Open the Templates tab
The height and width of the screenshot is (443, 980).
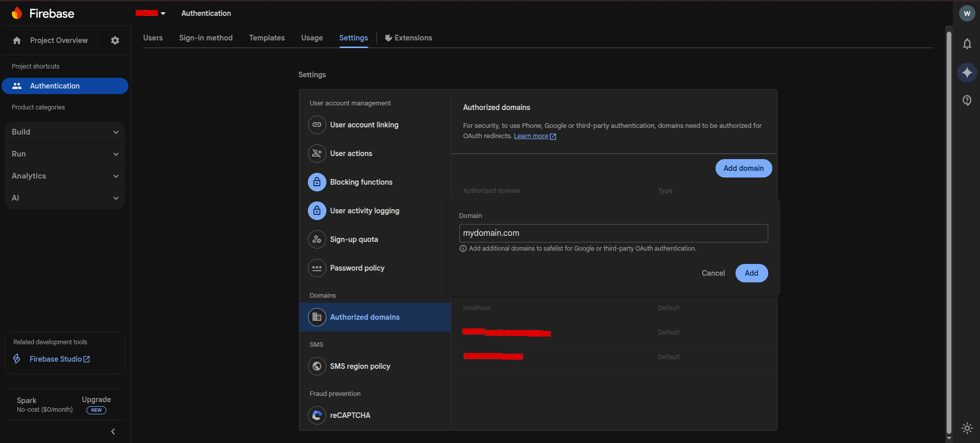(x=266, y=38)
